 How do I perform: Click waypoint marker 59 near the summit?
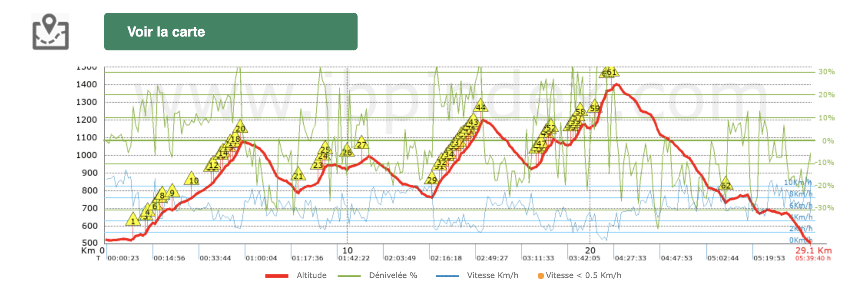tap(595, 108)
